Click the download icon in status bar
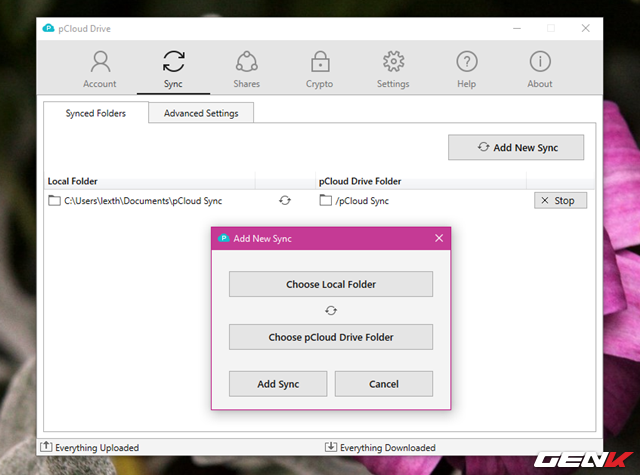 coord(331,447)
